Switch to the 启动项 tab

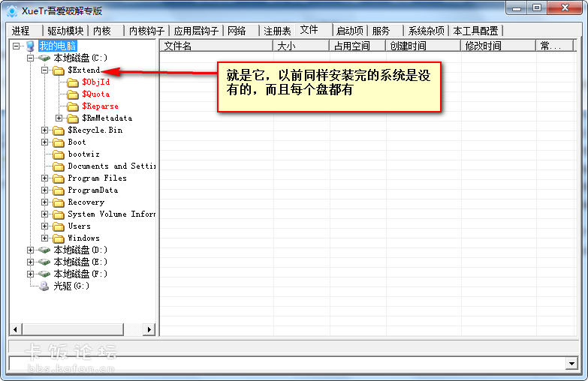349,31
